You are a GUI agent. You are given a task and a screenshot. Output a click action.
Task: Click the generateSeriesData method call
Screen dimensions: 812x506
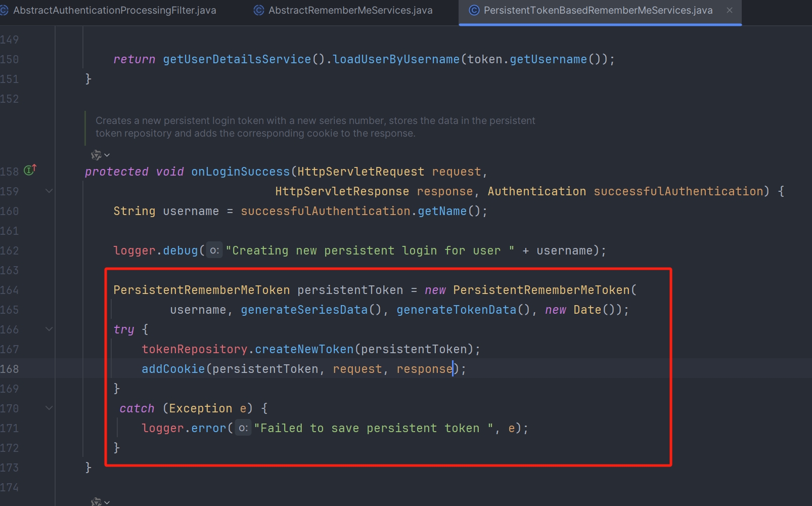click(x=304, y=310)
